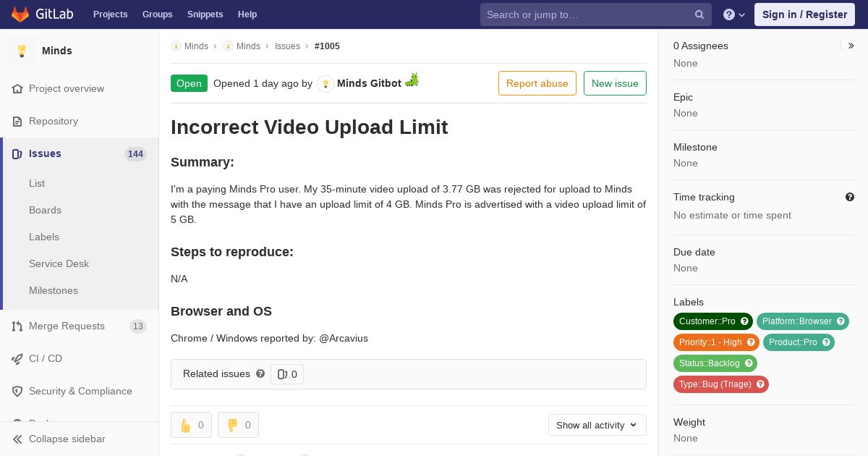Click the 144 issues count badge

135,153
